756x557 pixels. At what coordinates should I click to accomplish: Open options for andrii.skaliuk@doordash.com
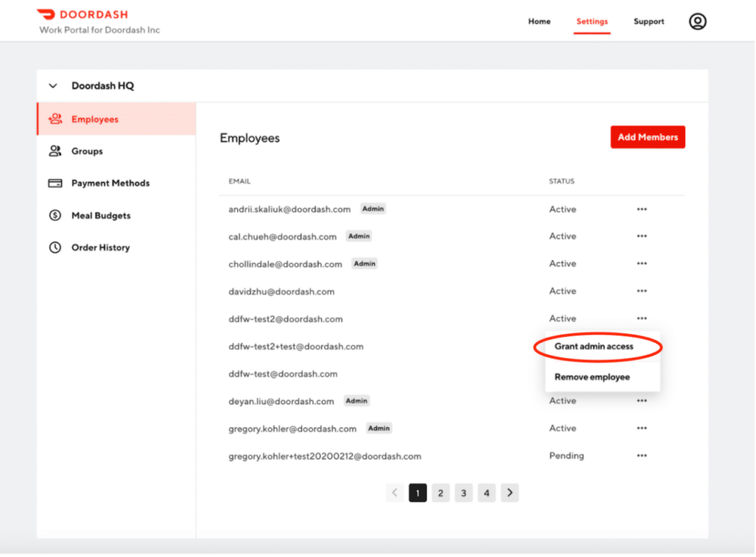[642, 209]
